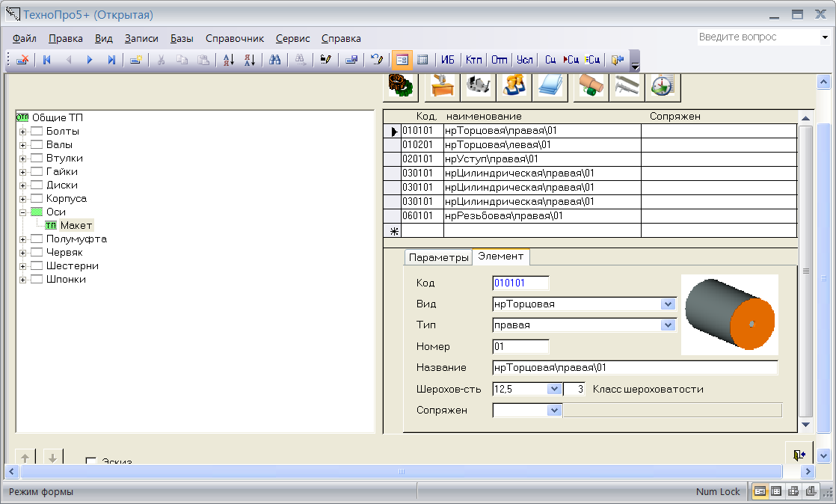The height and width of the screenshot is (504, 836).
Task: Toggle the Эскиз checkbox
Action: tap(91, 461)
